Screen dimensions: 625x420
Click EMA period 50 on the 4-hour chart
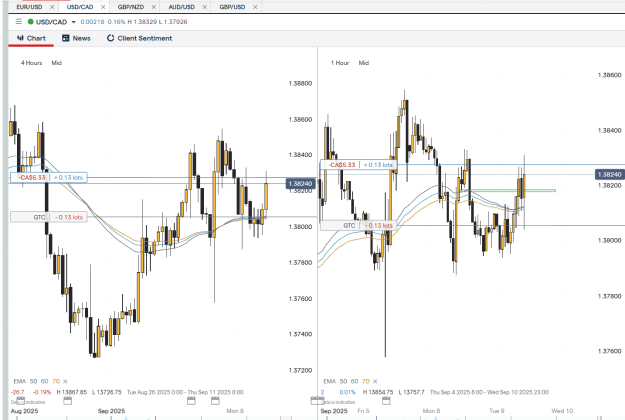click(x=33, y=381)
